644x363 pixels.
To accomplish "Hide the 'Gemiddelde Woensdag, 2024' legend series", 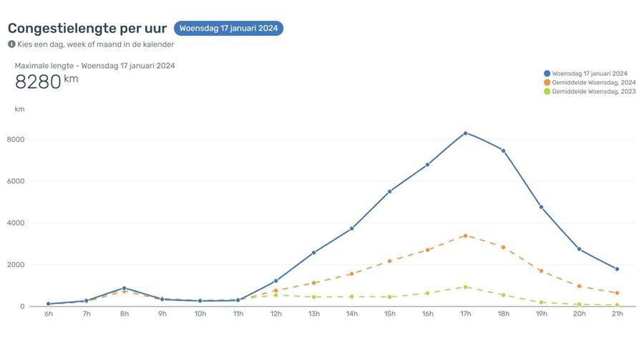I will point(593,82).
